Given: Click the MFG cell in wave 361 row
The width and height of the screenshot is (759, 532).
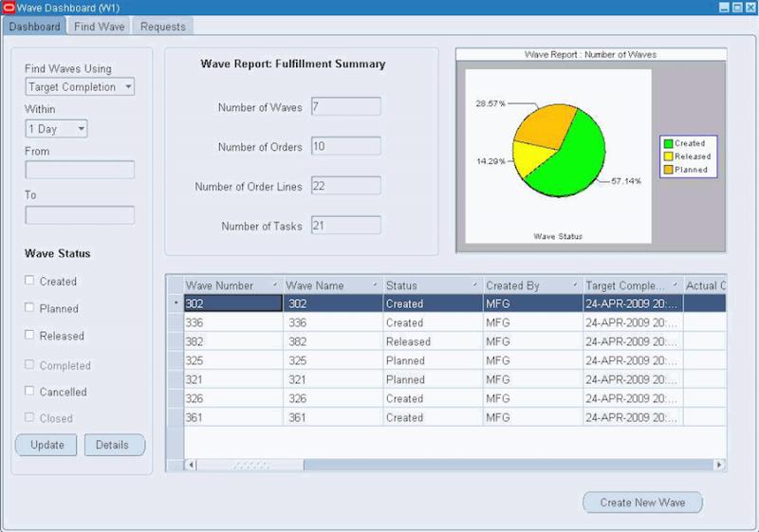Looking at the screenshot, I should 533,417.
